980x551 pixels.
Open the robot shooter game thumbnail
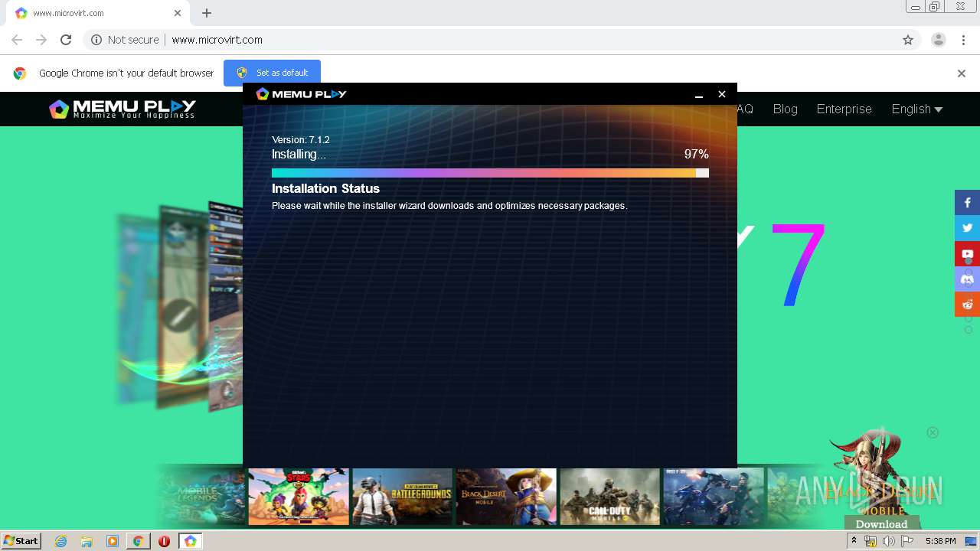tap(714, 497)
